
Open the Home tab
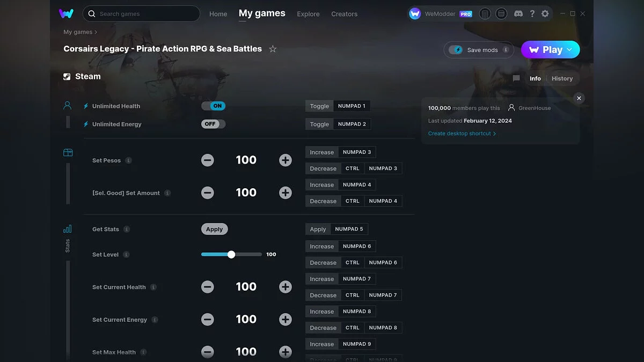point(218,14)
